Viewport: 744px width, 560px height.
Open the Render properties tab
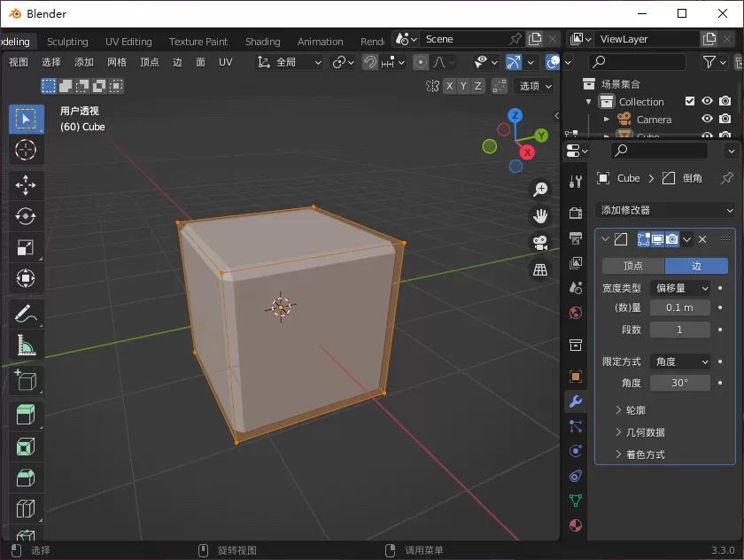(576, 213)
